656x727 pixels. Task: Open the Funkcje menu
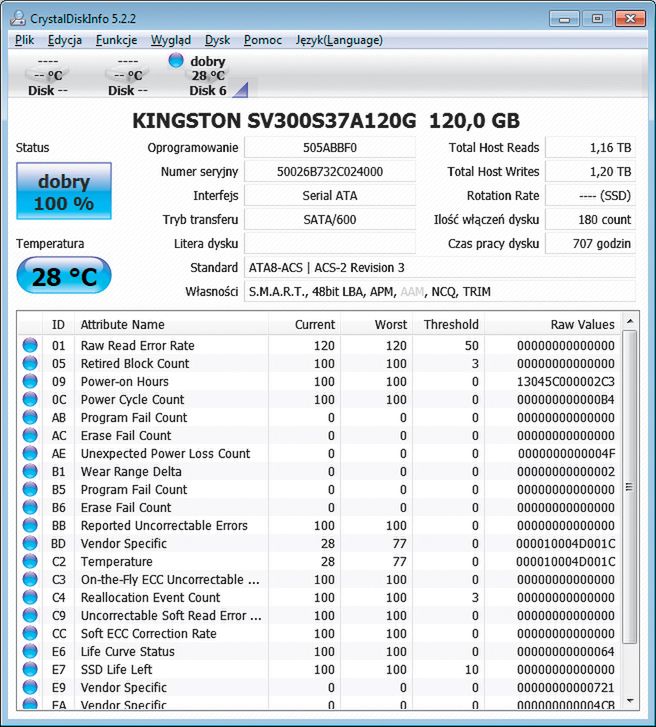pyautogui.click(x=116, y=40)
